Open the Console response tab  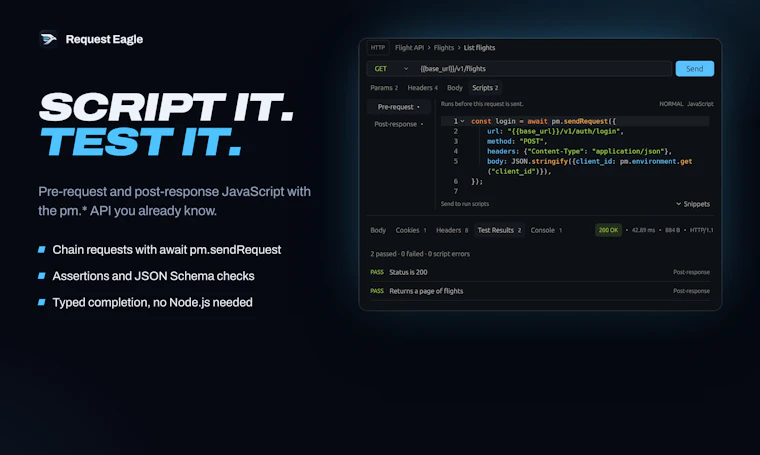pos(546,230)
